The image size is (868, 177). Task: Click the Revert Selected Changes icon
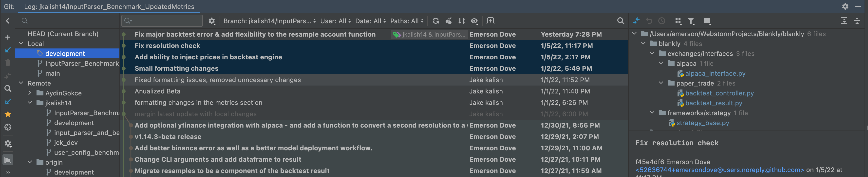pos(649,21)
